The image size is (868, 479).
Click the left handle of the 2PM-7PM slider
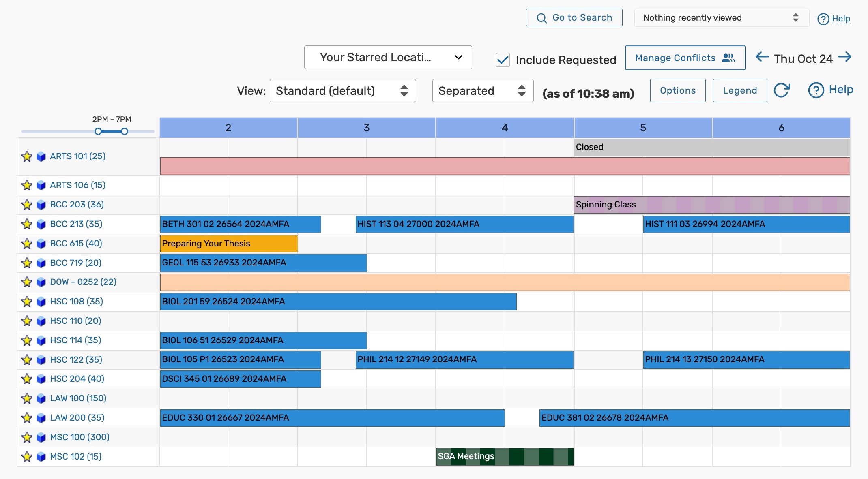pyautogui.click(x=97, y=131)
